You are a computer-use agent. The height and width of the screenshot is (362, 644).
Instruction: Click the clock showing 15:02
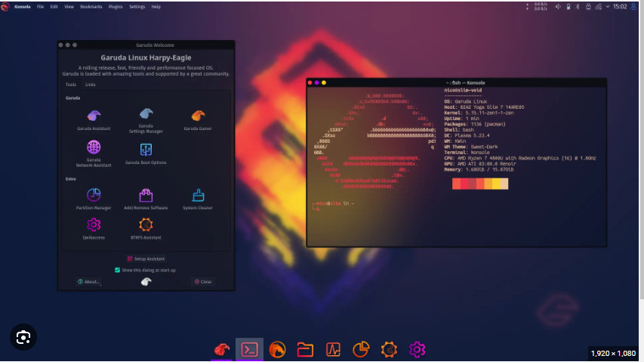620,7
